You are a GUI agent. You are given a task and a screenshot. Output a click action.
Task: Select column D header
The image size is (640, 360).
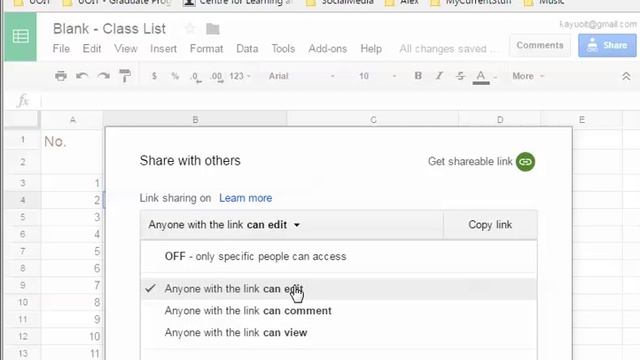(500, 120)
